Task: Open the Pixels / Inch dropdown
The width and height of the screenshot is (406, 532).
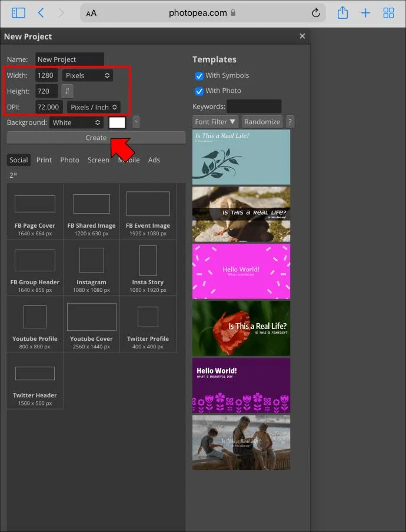Action: click(94, 107)
